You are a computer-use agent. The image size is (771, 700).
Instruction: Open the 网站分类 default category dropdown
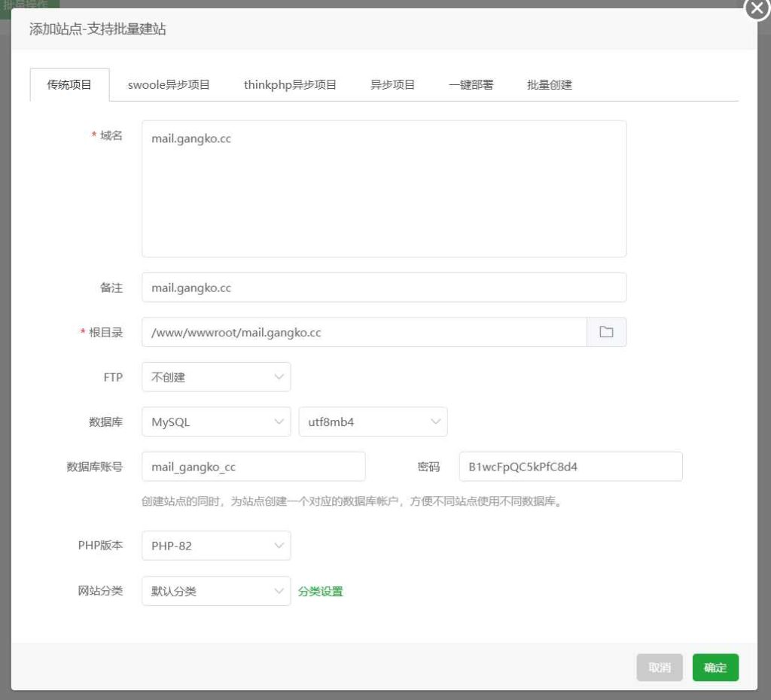(216, 591)
